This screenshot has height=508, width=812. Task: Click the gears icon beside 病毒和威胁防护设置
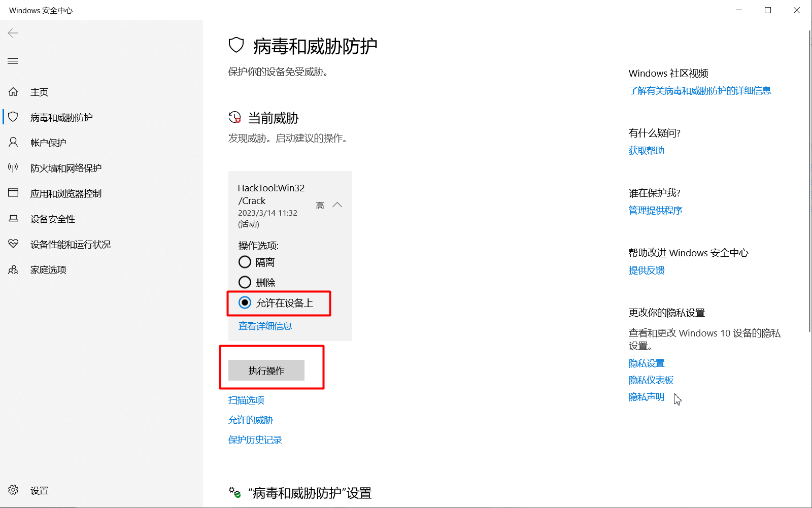[234, 492]
